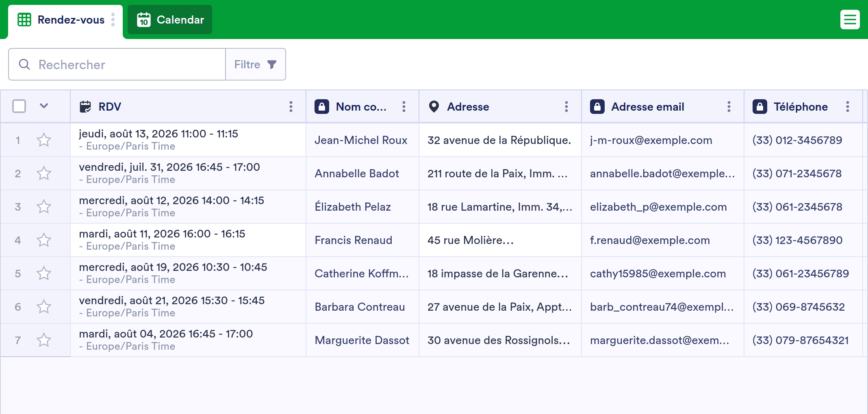Click the name 'Francis Renaud'
The width and height of the screenshot is (868, 414).
(354, 240)
